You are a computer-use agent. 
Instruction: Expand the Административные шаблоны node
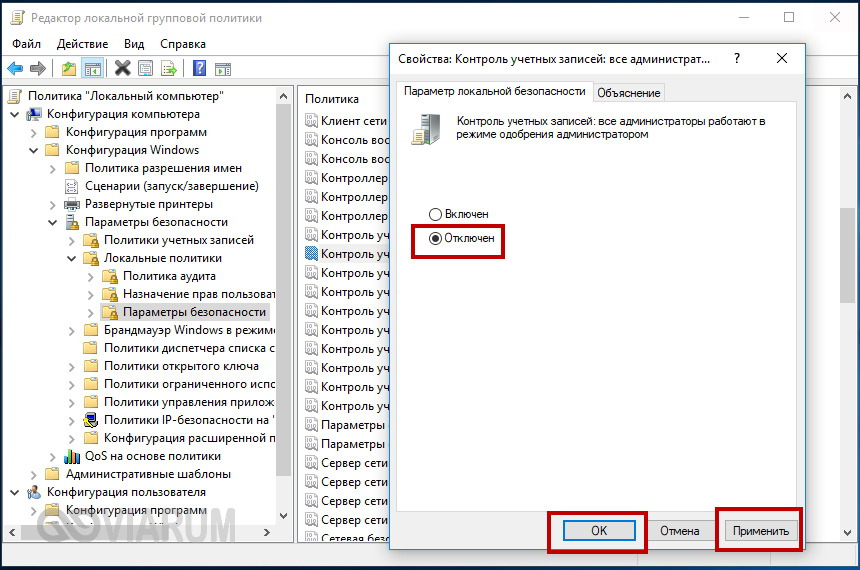point(33,474)
